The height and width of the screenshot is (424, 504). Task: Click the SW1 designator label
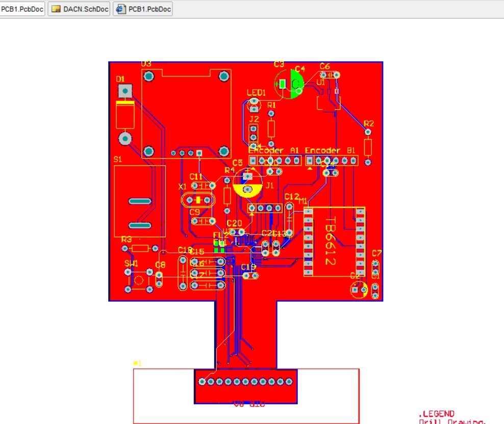131,263
